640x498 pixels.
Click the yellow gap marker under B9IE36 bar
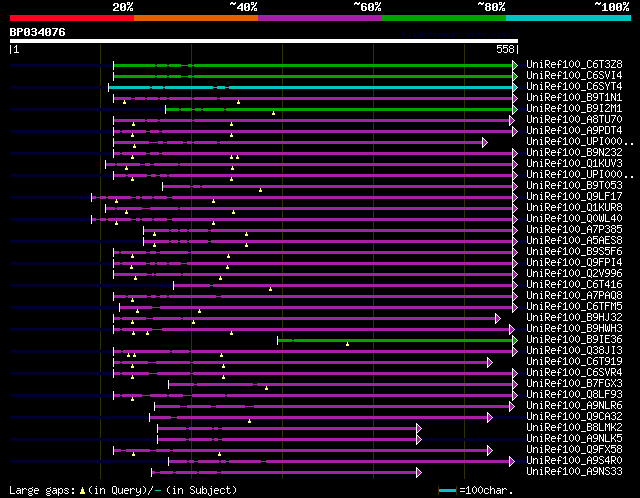347,345
